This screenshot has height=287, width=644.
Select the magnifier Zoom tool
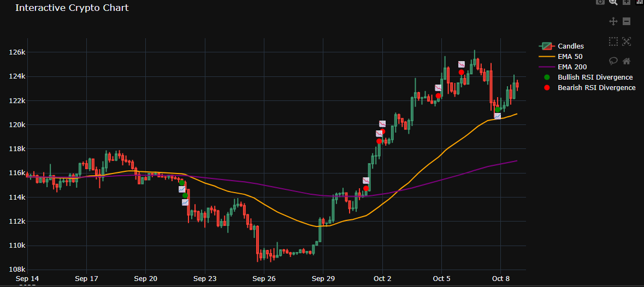(613, 2)
